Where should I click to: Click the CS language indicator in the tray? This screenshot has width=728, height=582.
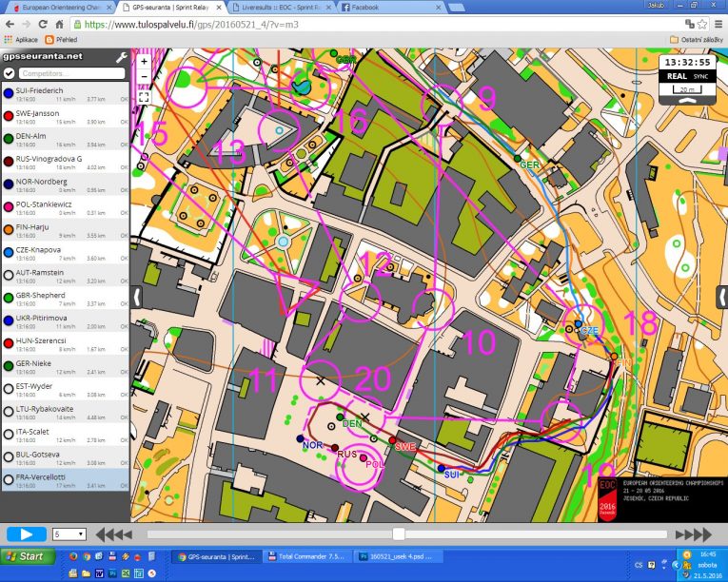[639, 565]
